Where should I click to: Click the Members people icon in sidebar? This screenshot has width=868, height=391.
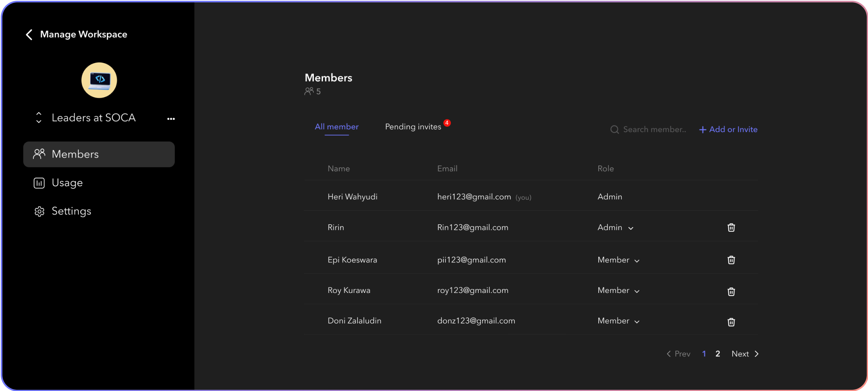tap(39, 154)
